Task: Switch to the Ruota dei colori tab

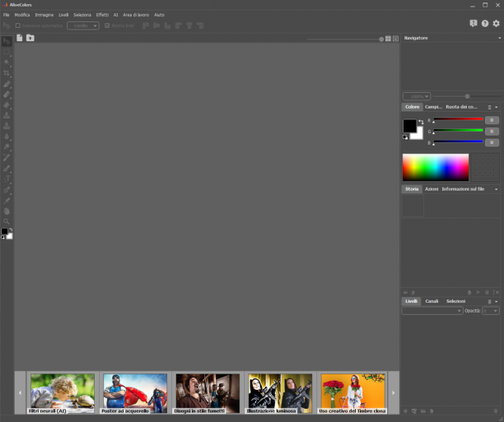Action: (461, 107)
